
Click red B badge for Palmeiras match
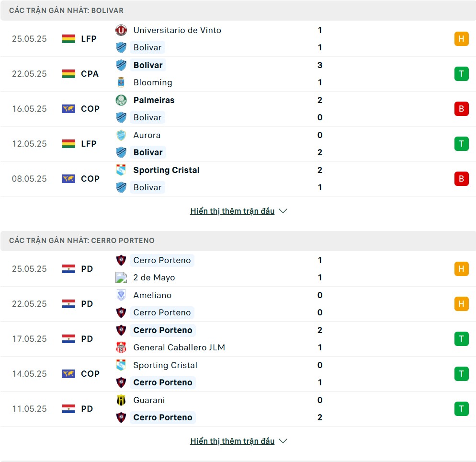462,109
